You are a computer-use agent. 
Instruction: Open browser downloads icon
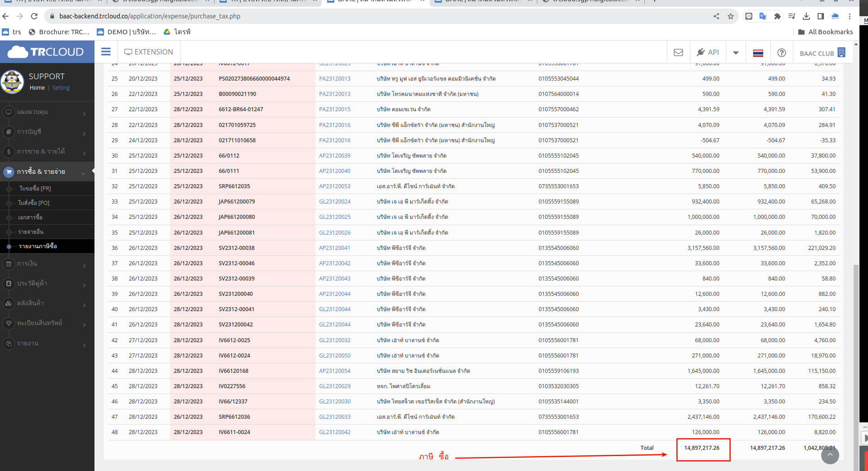(806, 16)
